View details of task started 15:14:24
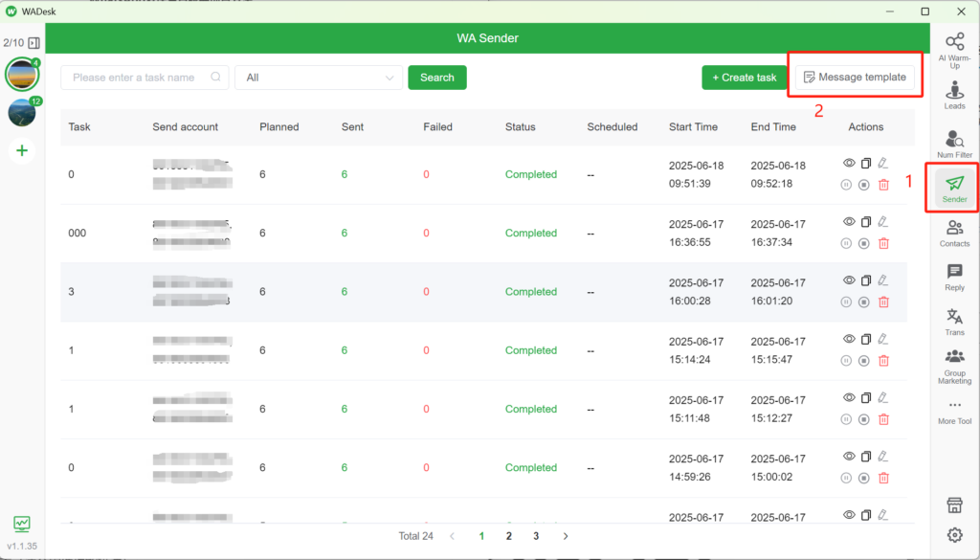 coord(849,340)
